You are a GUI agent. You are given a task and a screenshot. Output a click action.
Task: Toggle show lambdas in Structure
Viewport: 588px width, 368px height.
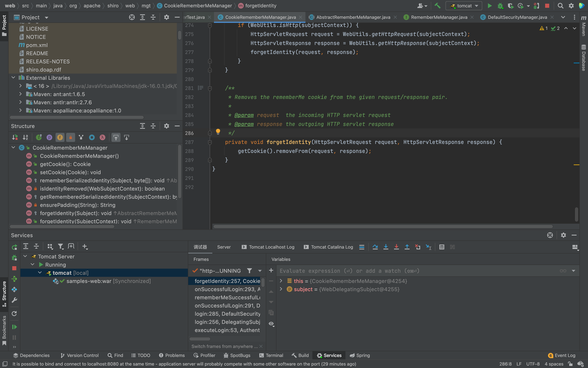pos(102,137)
